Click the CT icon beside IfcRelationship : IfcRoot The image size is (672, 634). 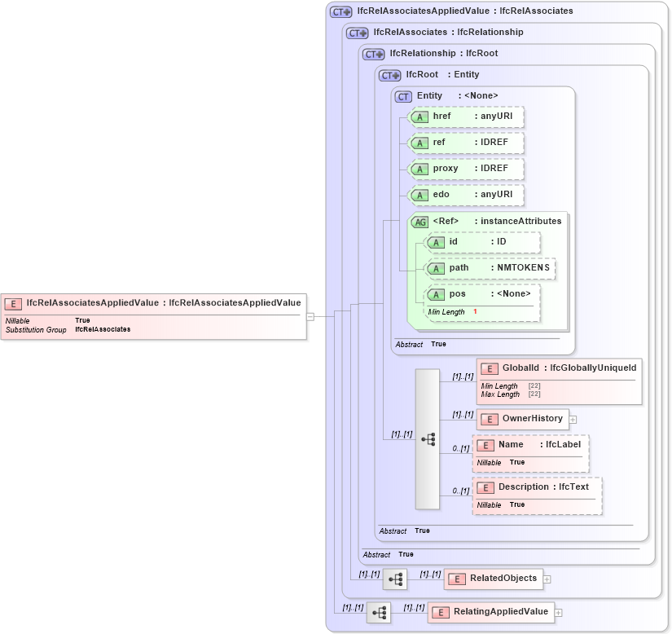pos(375,53)
